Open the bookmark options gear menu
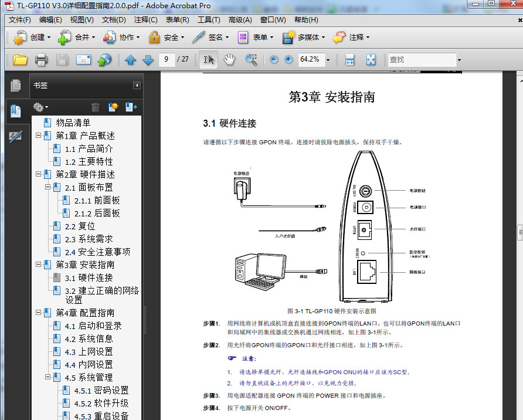This screenshot has width=523, height=420. (x=37, y=107)
